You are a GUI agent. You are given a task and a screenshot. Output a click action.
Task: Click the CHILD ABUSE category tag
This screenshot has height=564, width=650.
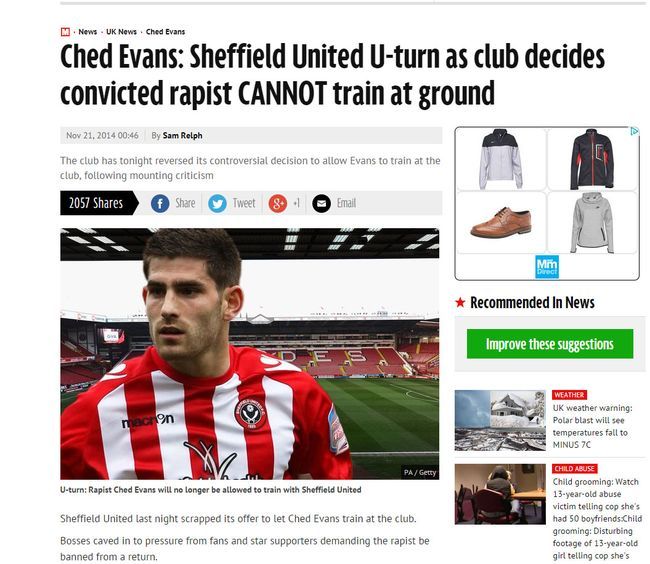575,469
